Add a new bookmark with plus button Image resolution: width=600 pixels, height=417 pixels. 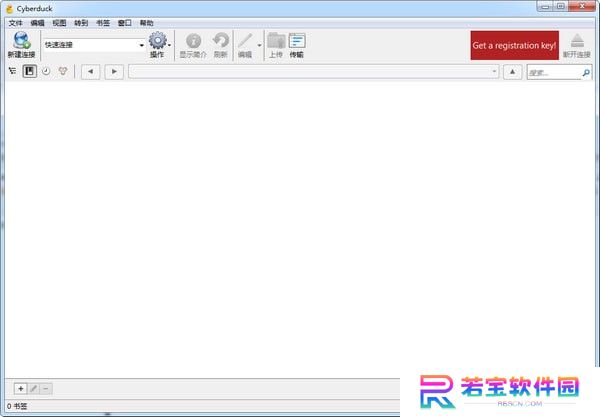click(21, 389)
